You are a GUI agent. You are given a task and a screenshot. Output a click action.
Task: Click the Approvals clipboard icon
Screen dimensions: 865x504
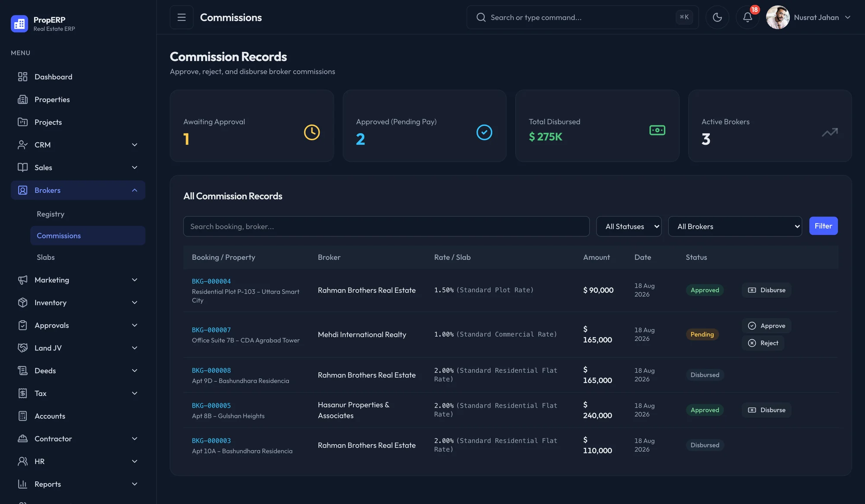pos(22,325)
